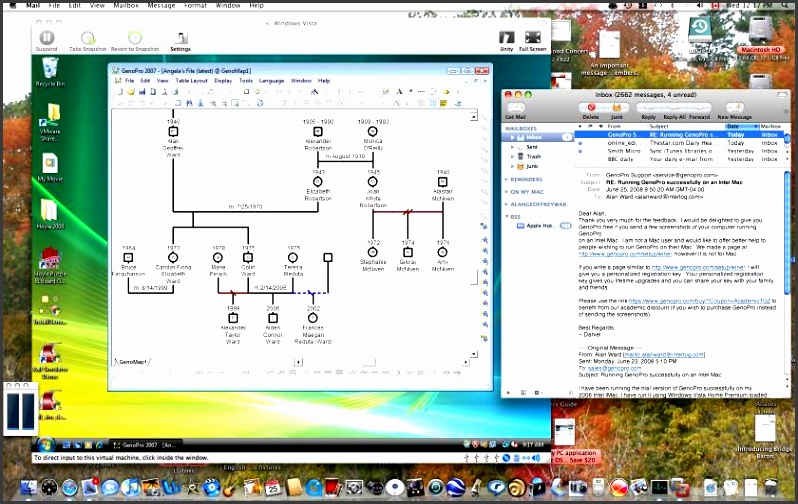Click the find binoculars icon in GenoPro
This screenshot has width=798, height=504.
pos(189,103)
